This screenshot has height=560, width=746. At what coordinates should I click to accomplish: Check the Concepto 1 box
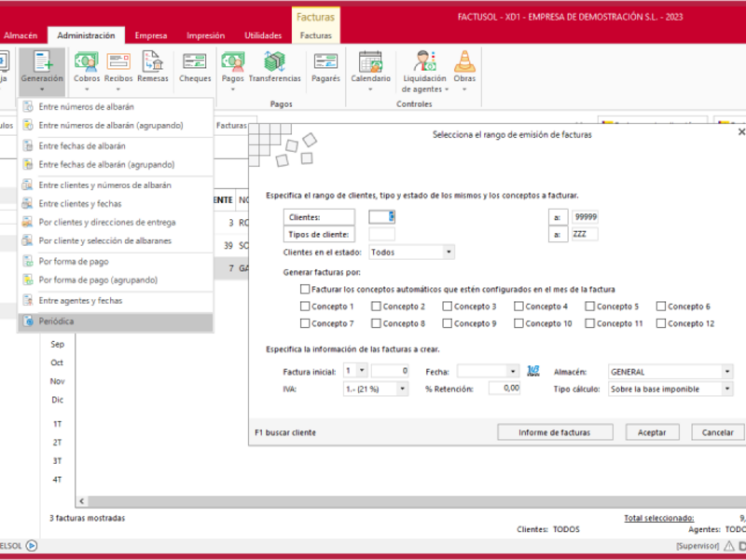click(x=305, y=307)
